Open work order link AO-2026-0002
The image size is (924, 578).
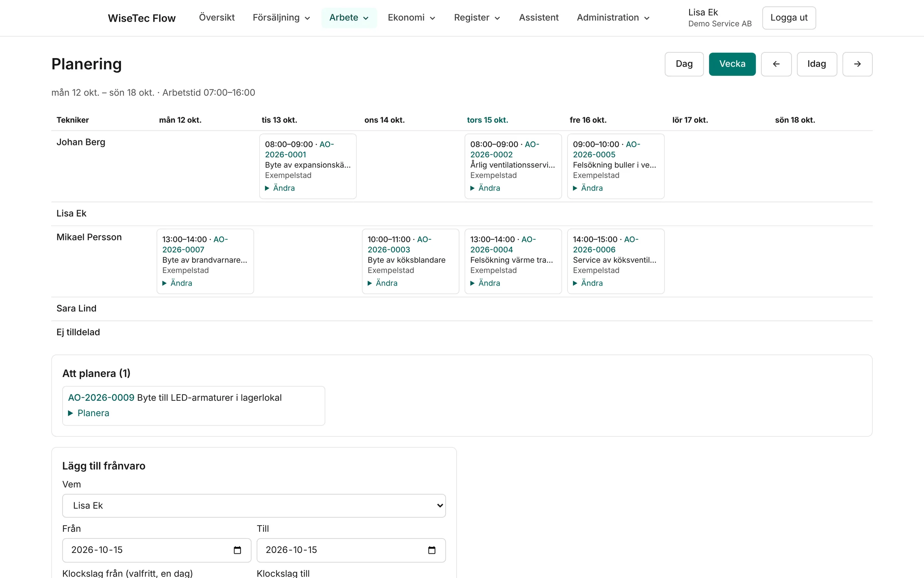491,155
